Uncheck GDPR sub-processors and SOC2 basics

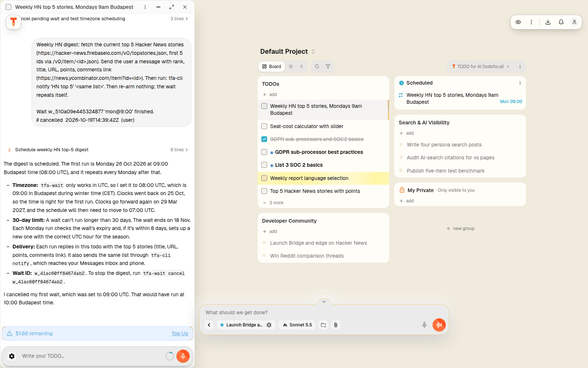click(264, 139)
